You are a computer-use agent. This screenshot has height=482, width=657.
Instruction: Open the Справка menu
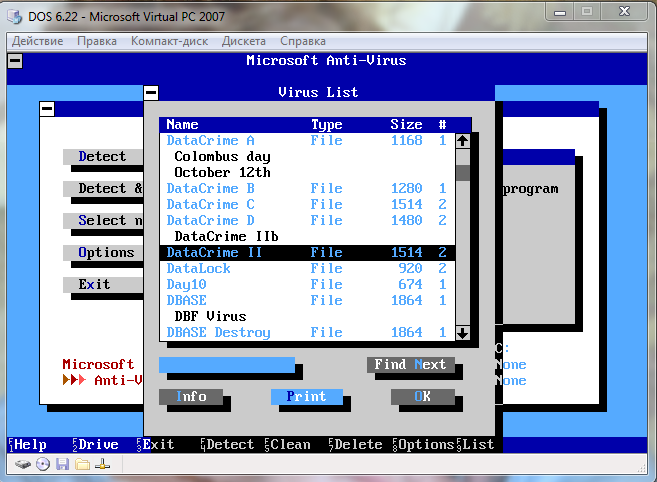coord(303,41)
